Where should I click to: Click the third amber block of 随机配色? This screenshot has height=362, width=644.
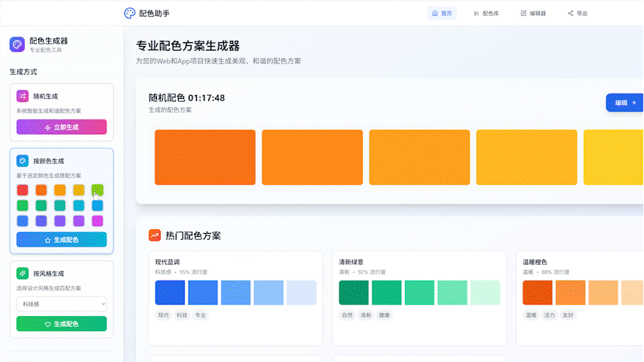tap(419, 158)
